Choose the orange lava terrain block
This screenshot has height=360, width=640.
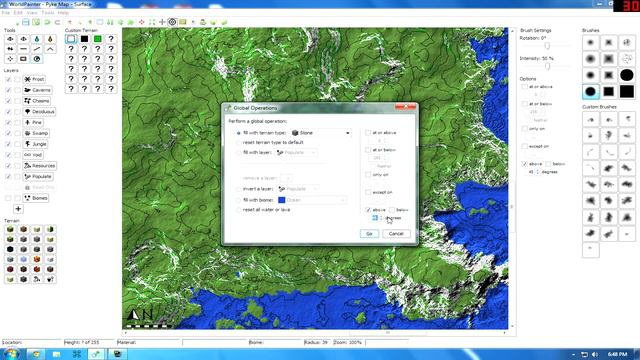(37, 259)
